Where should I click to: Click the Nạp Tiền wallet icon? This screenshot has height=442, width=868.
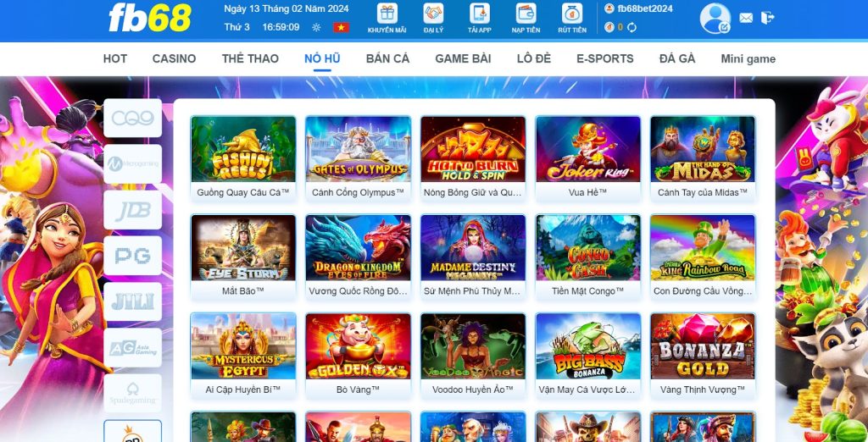[x=526, y=14]
